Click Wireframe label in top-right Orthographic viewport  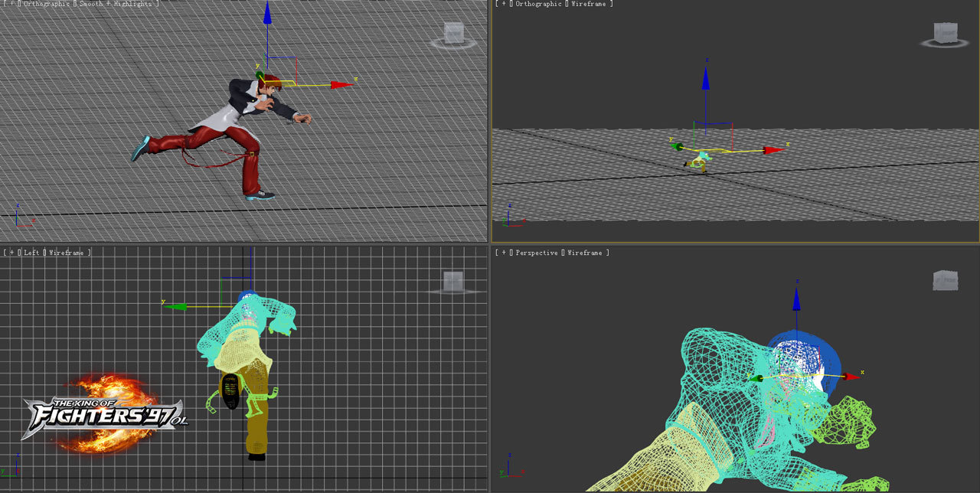tap(591, 4)
